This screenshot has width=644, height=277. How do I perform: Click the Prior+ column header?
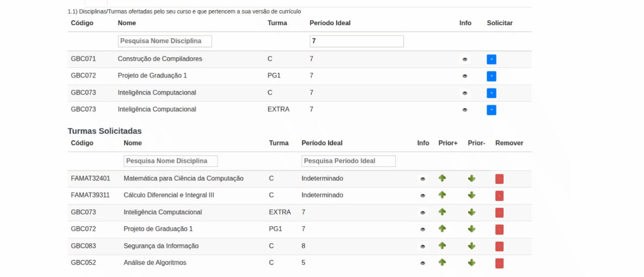448,143
